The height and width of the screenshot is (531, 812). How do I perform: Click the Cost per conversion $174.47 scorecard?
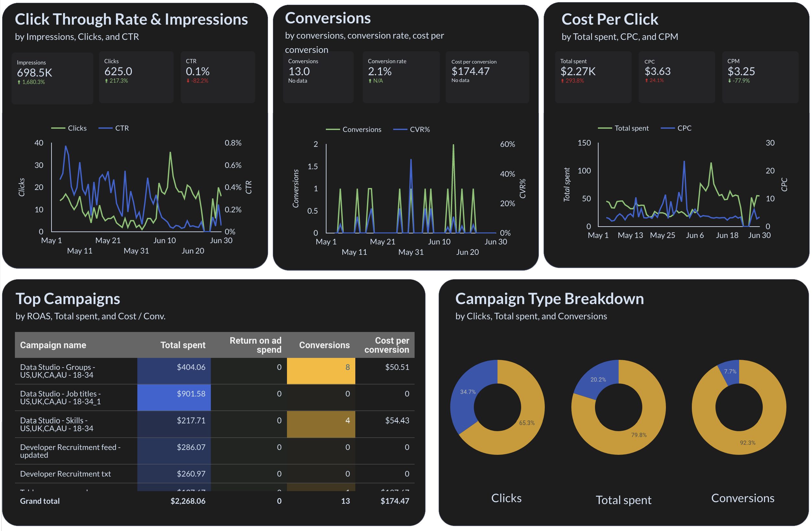487,77
